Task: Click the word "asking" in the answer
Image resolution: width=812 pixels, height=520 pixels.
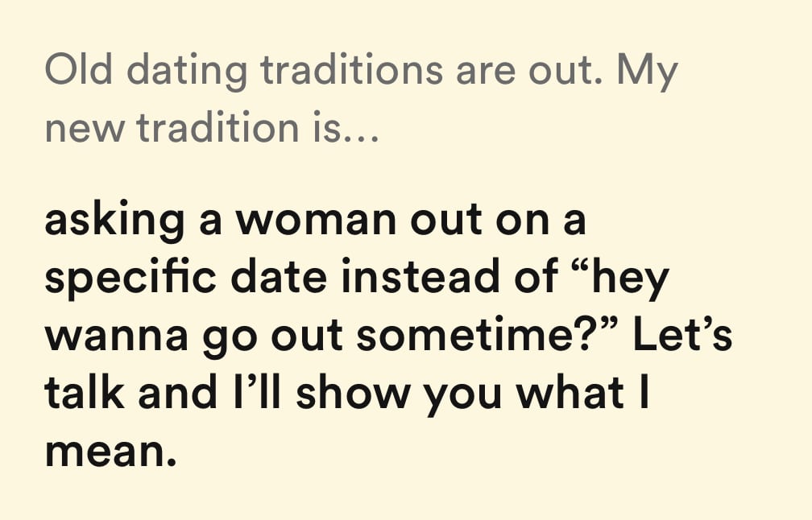Action: pos(114,221)
